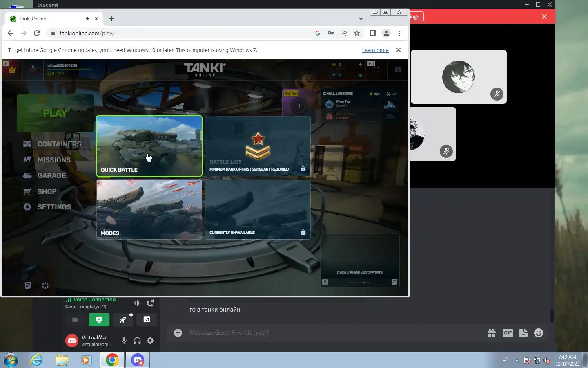Click the premium crown icon

tap(12, 70)
